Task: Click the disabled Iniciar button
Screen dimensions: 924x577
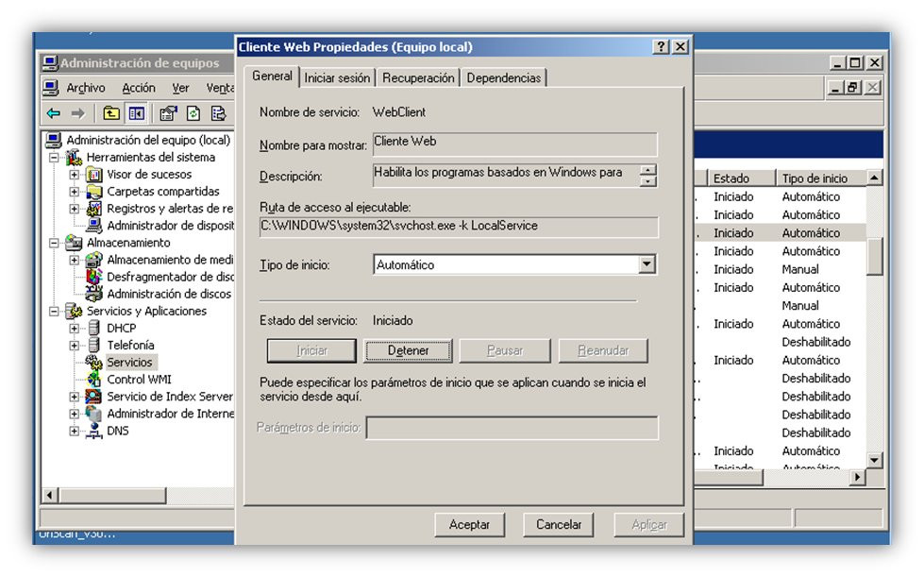Action: tap(311, 350)
